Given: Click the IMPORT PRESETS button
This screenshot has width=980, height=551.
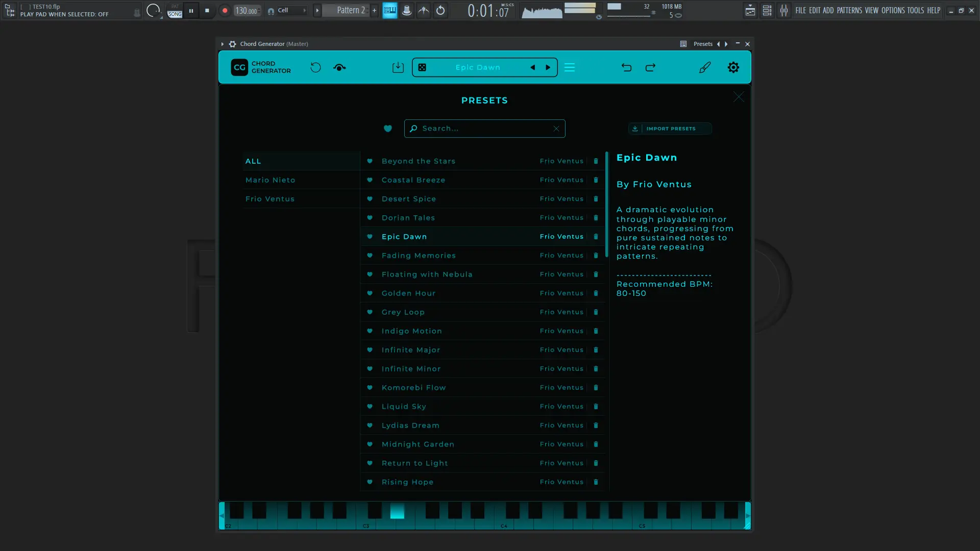Looking at the screenshot, I should pos(670,128).
